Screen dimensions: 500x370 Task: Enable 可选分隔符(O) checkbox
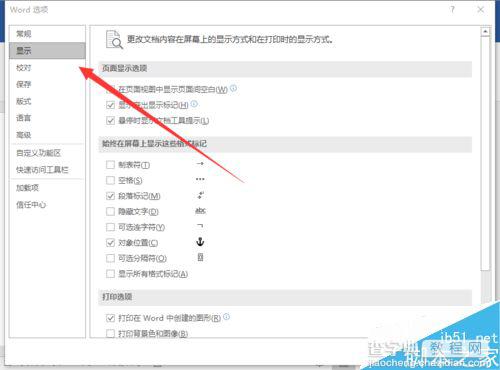[x=110, y=258]
